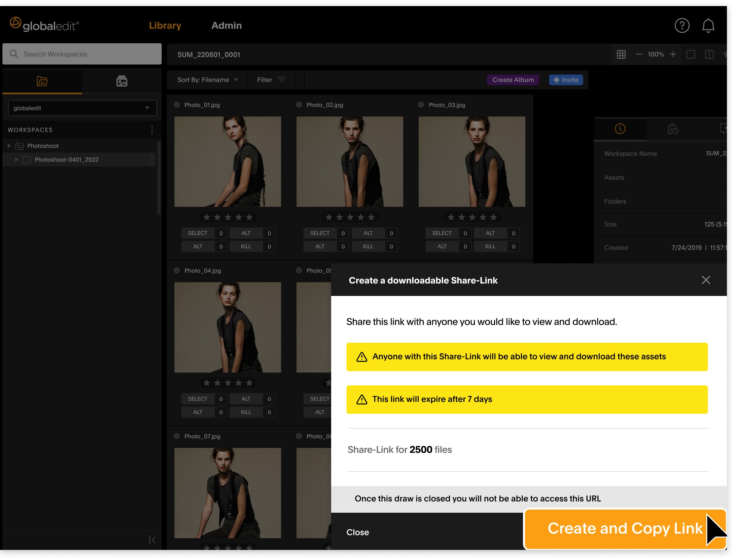Select Photo_02.jpg radio circle
The width and height of the screenshot is (735, 560).
pyautogui.click(x=299, y=105)
